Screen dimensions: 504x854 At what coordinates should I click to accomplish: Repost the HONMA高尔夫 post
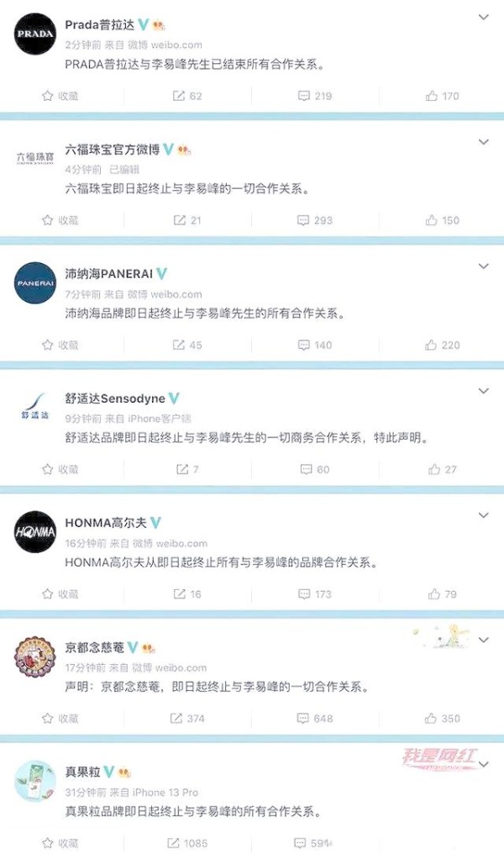(186, 594)
